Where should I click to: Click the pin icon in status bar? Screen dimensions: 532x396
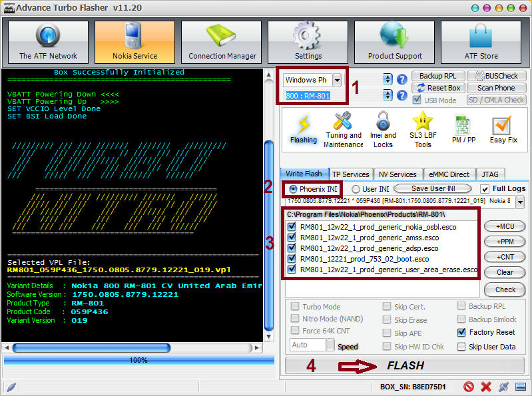[503, 387]
